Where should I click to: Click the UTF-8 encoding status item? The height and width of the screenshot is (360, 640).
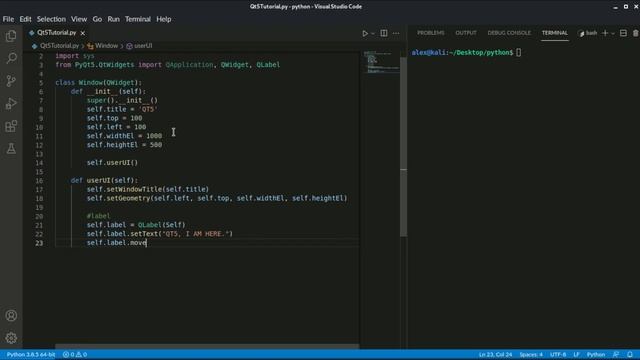pos(558,354)
